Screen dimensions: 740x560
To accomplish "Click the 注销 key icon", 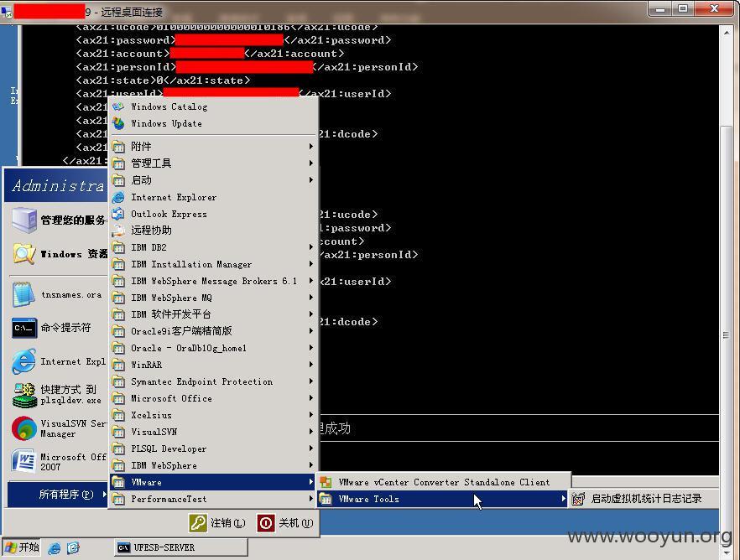I will pyautogui.click(x=198, y=523).
